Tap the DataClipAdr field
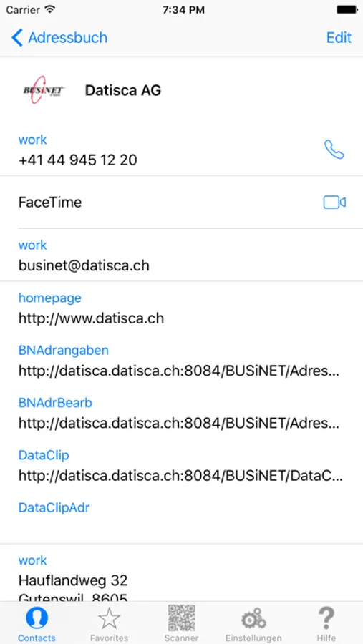 point(181,517)
